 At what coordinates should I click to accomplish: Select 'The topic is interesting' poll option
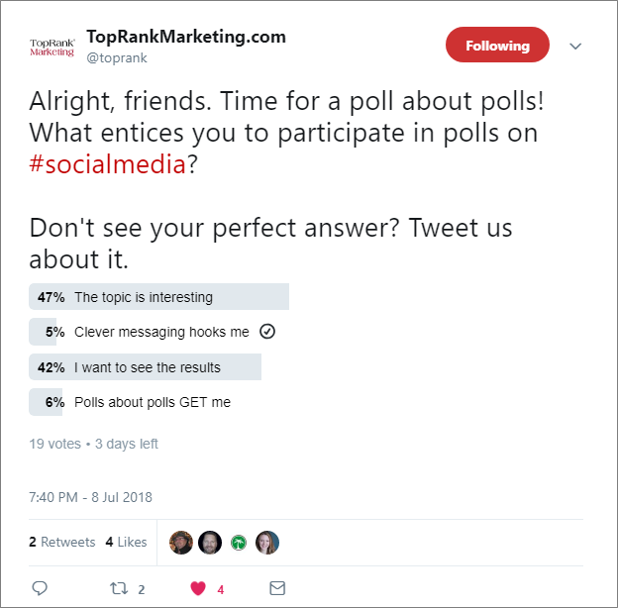point(143,297)
